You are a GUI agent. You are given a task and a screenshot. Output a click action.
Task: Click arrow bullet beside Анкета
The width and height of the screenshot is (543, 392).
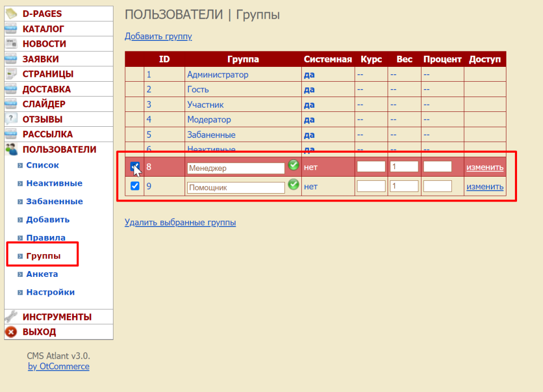pos(20,274)
